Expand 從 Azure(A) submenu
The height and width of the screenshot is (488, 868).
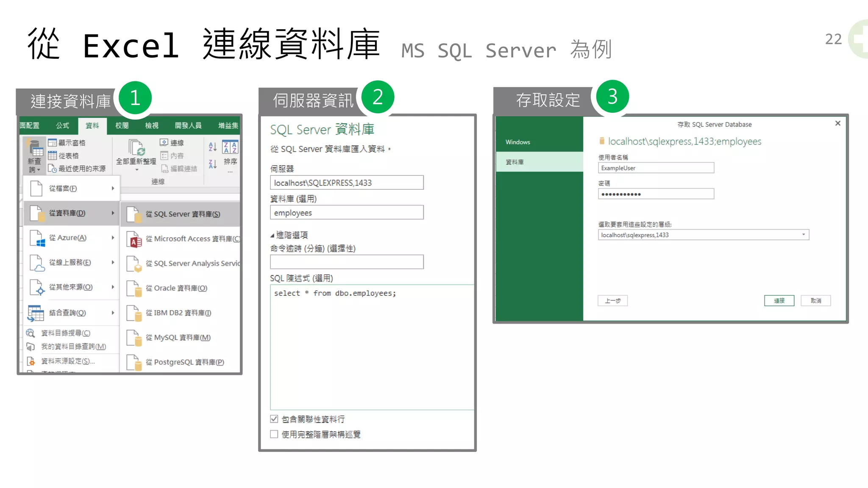click(71, 238)
